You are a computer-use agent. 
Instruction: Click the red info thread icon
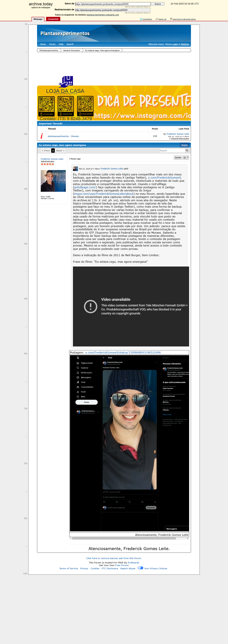tap(42, 136)
